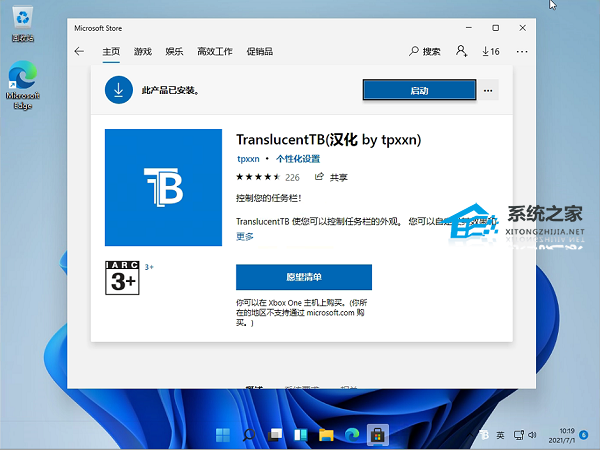Click the Windows Start button on taskbar

(222, 435)
